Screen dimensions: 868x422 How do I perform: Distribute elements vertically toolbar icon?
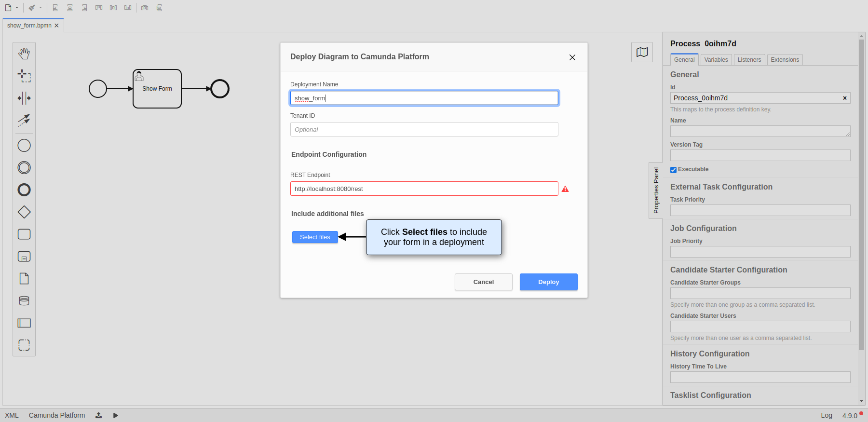(159, 8)
